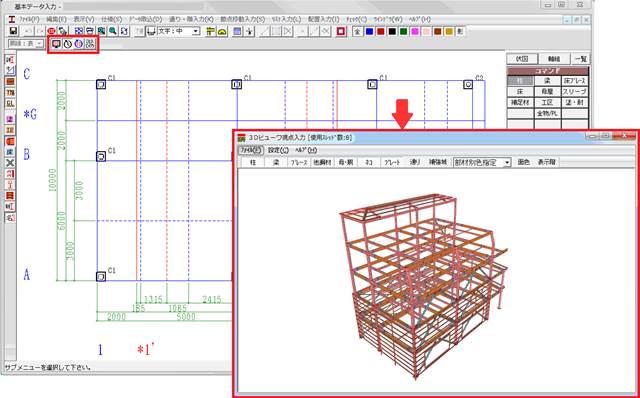Select the スリーブ command button
The height and width of the screenshot is (398, 640).
coord(575,92)
